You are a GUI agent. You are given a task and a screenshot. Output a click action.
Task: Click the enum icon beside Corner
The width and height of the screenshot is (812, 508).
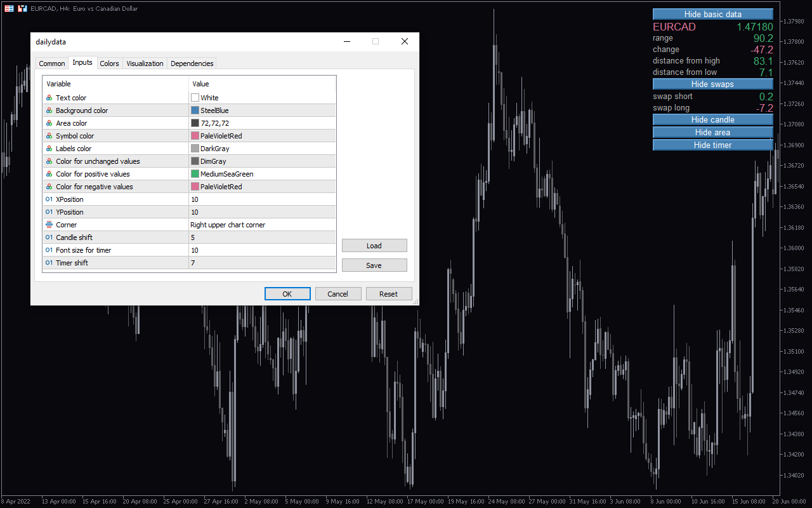[x=49, y=225]
